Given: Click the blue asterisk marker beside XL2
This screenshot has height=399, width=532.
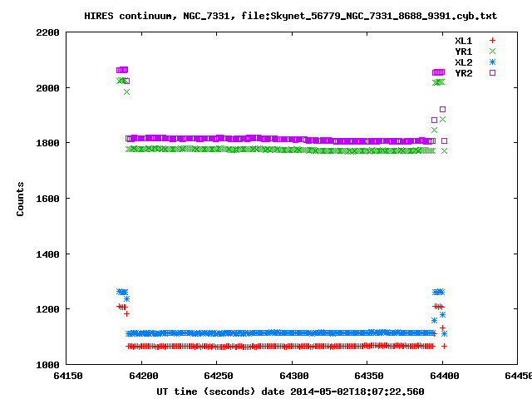Looking at the screenshot, I should tap(492, 62).
